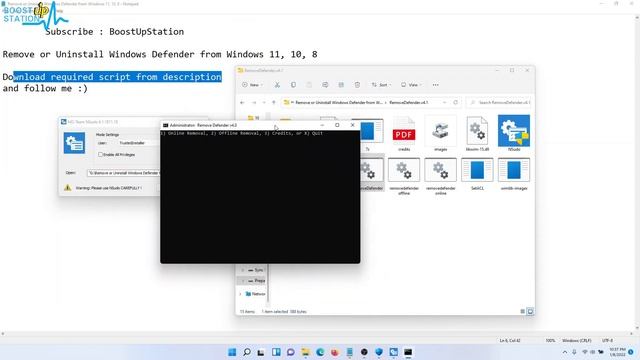Click the 'Subscribe : BoostUpStation' line in Notepad
Screen dimensions: 640x360
coord(114,31)
